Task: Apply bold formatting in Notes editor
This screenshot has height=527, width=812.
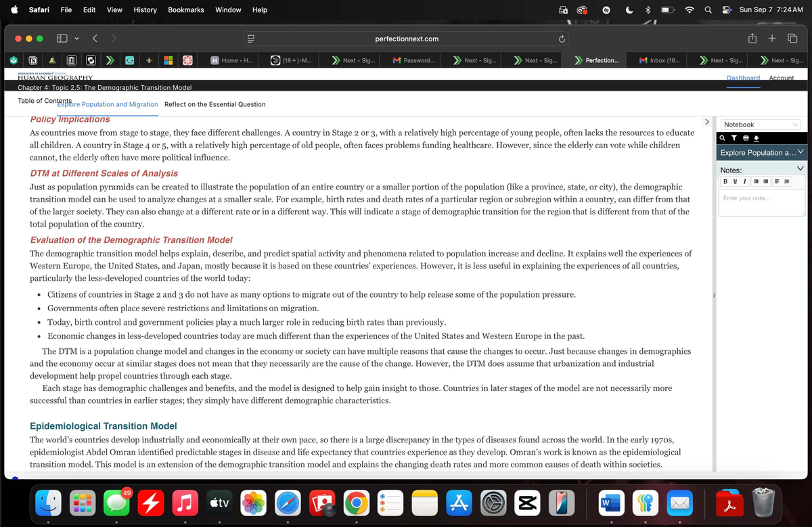Action: pyautogui.click(x=725, y=181)
